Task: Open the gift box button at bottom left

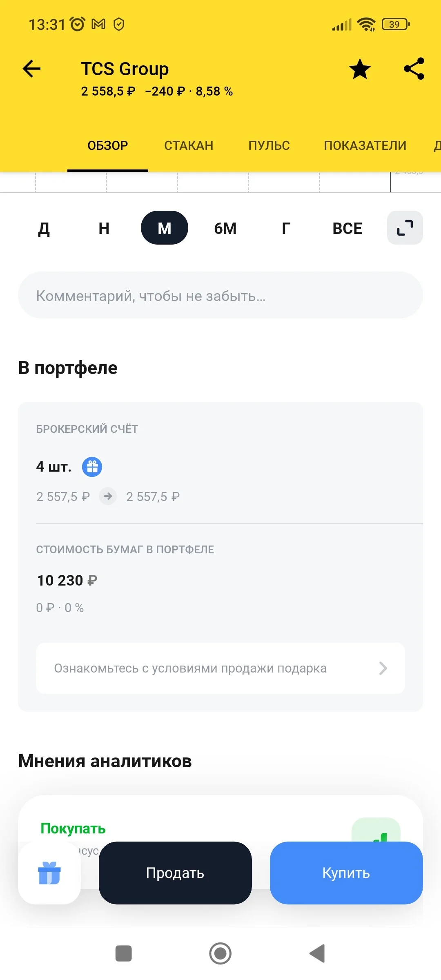Action: pyautogui.click(x=49, y=873)
